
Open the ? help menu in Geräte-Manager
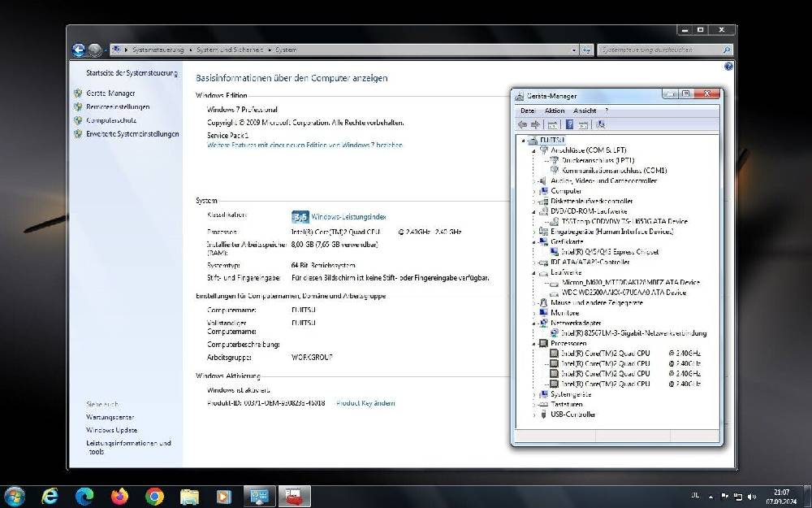tap(607, 111)
